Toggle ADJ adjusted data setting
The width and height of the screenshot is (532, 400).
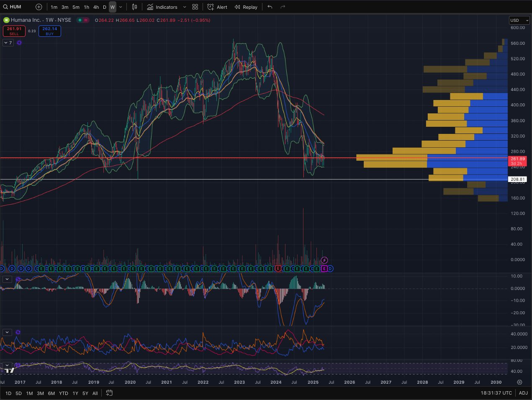pos(523,393)
